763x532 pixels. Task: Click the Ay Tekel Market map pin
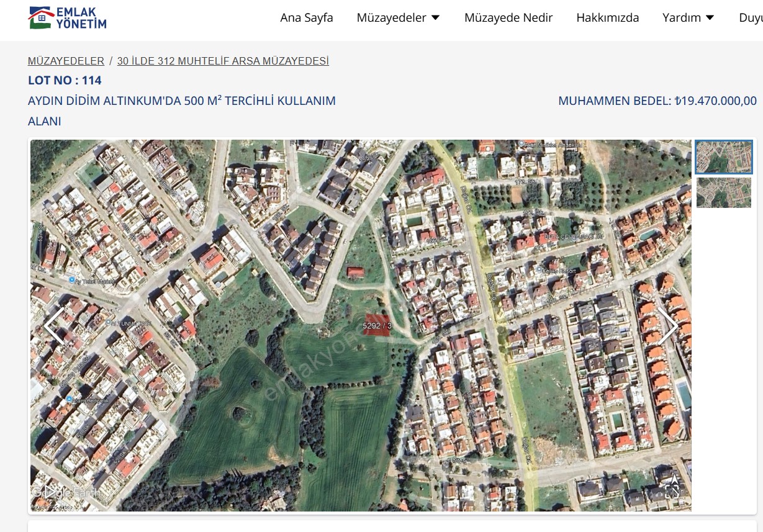click(x=71, y=281)
